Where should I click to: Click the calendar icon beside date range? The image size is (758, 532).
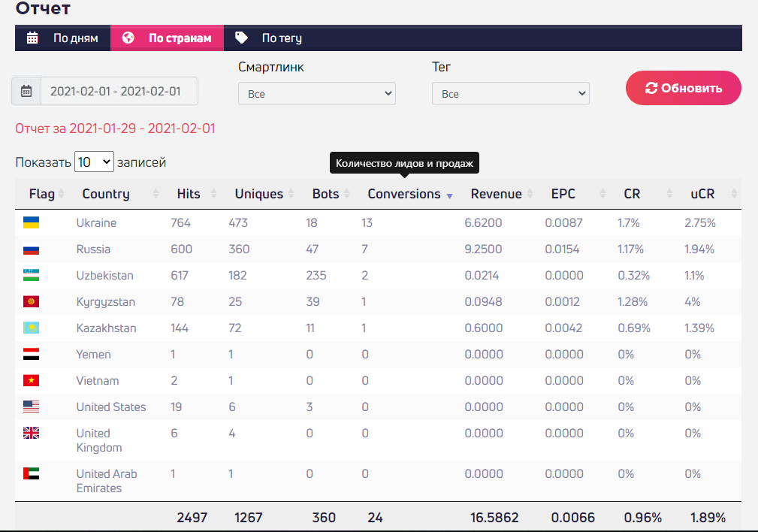pos(26,91)
